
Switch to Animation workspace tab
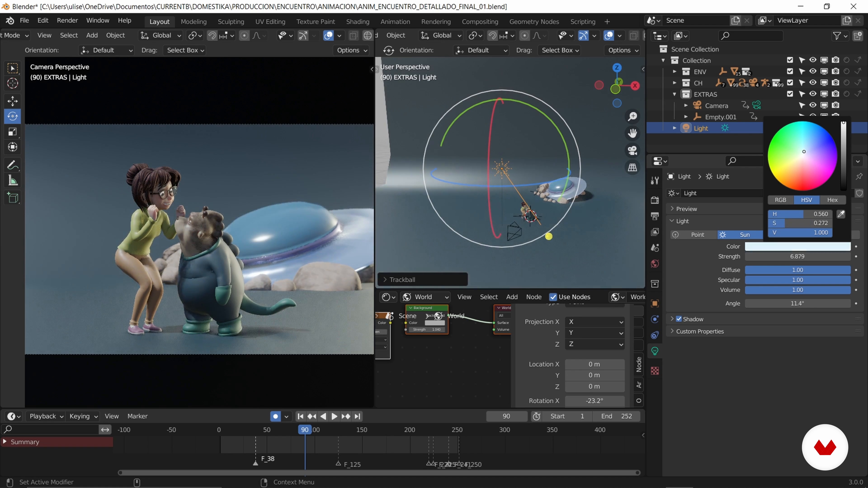(x=395, y=21)
